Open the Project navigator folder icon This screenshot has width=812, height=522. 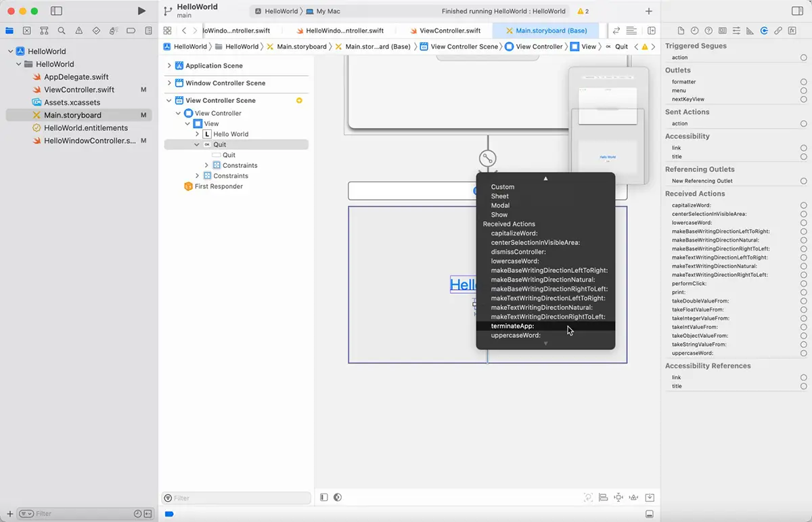point(9,30)
